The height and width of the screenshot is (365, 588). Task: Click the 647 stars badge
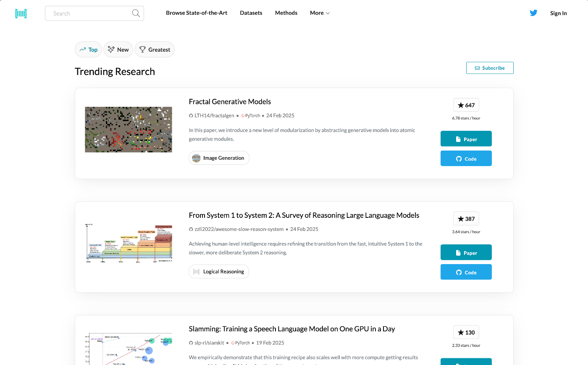click(466, 105)
